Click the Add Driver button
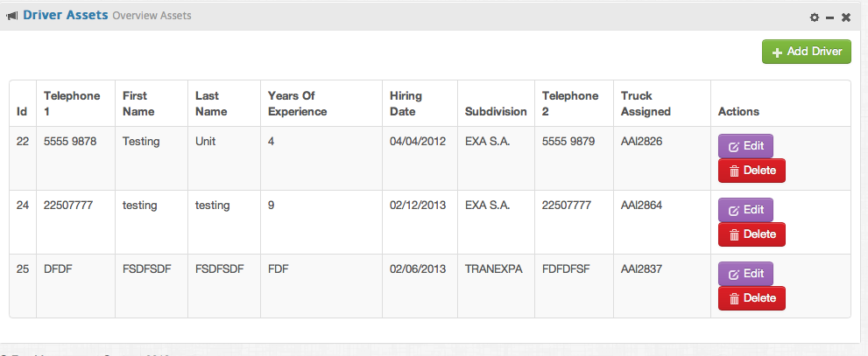868x356 pixels. pos(806,52)
